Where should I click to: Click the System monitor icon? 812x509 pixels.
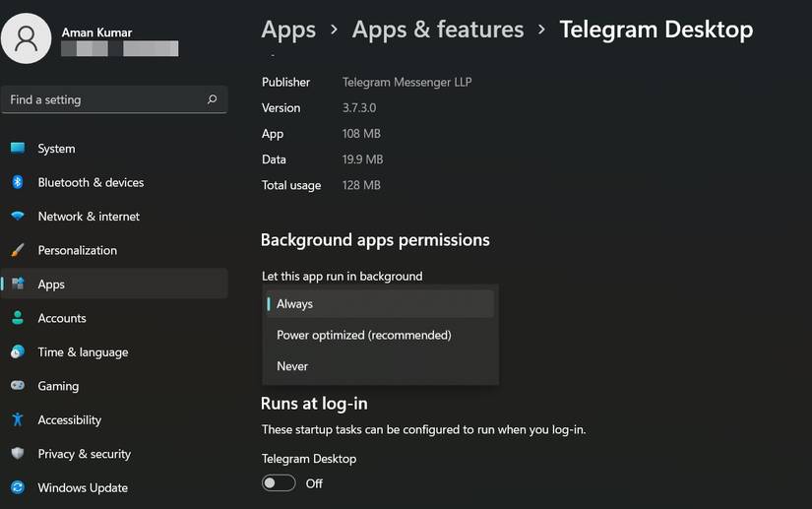[18, 148]
